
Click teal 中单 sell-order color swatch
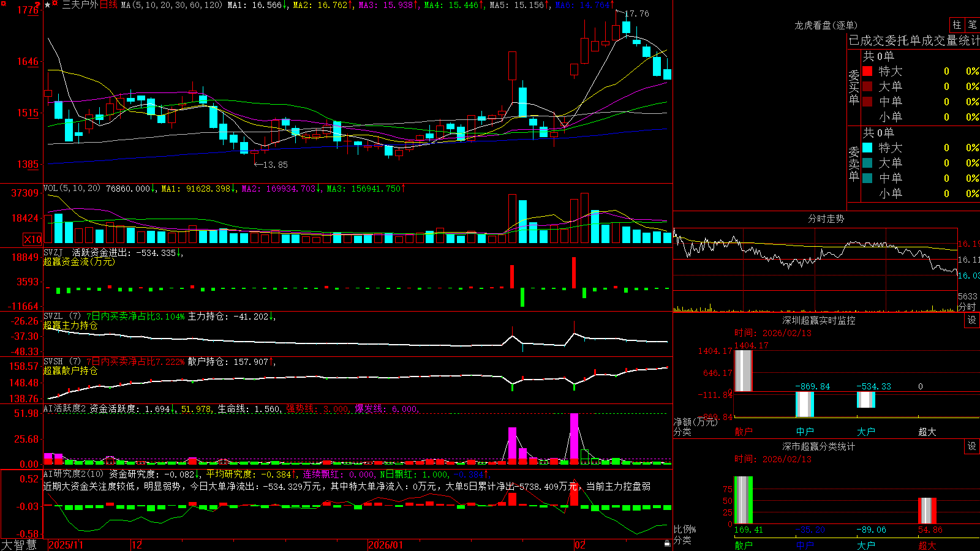867,178
